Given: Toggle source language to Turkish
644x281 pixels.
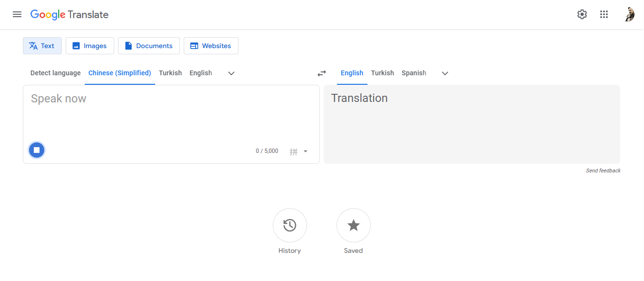Looking at the screenshot, I should coord(170,73).
